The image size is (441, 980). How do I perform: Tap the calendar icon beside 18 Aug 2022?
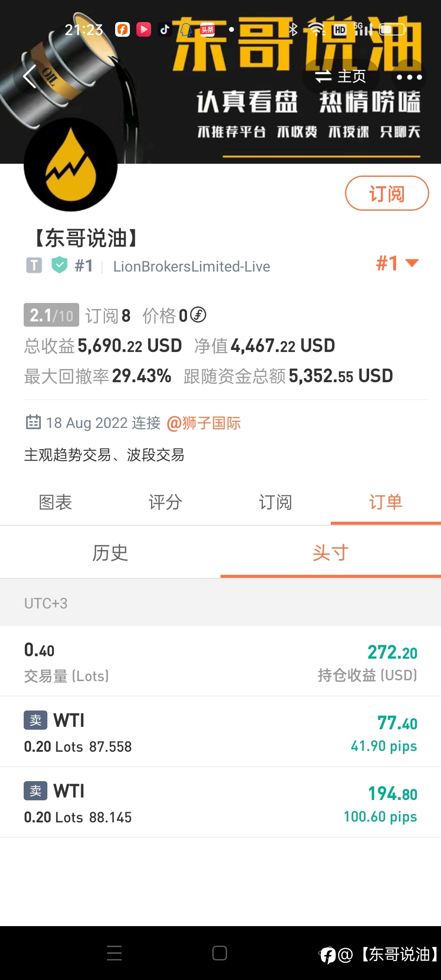[x=33, y=422]
